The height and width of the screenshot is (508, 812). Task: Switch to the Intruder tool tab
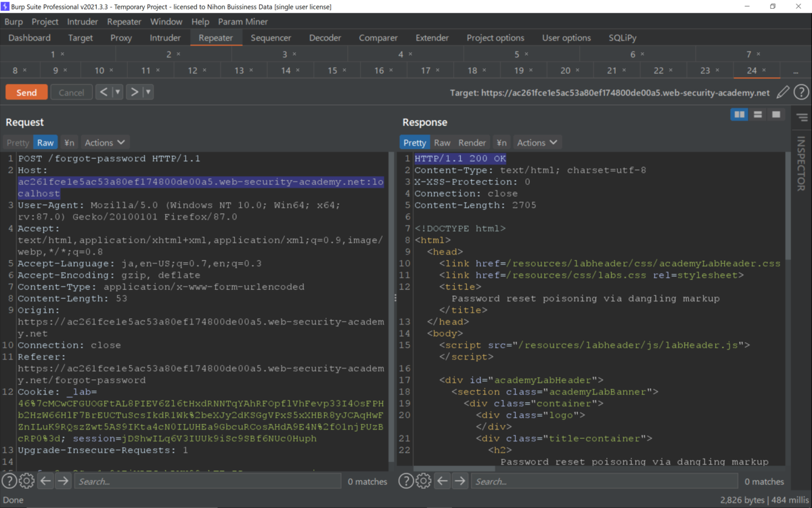tap(165, 38)
